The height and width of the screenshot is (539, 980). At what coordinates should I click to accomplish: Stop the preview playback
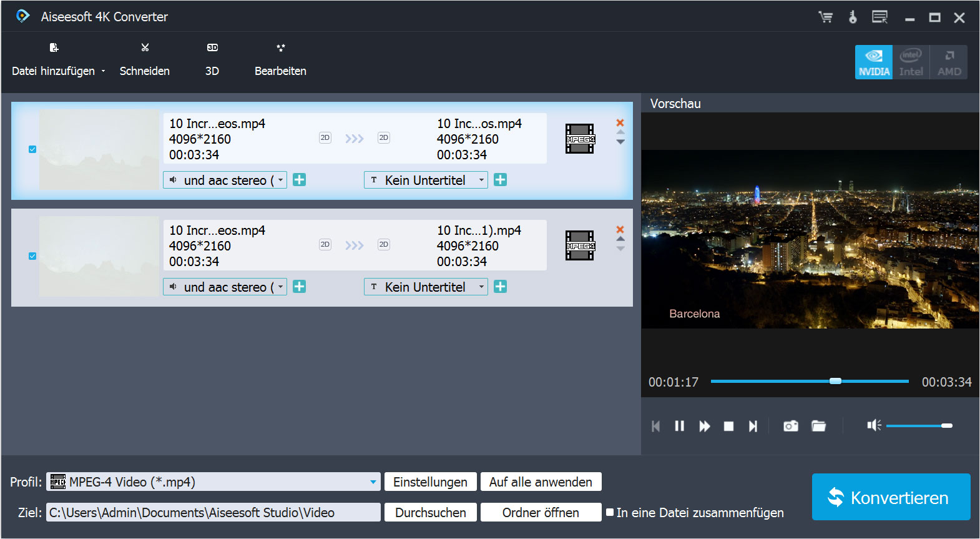(x=728, y=426)
